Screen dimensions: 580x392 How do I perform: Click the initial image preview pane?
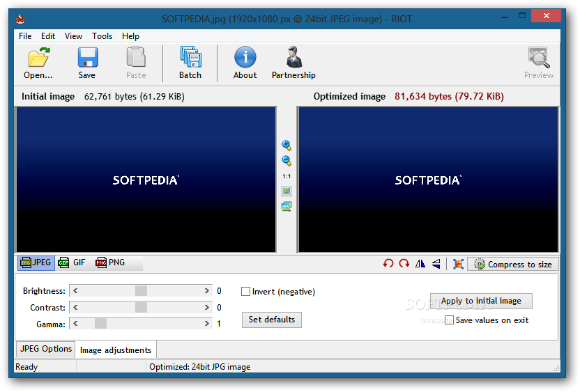point(146,180)
